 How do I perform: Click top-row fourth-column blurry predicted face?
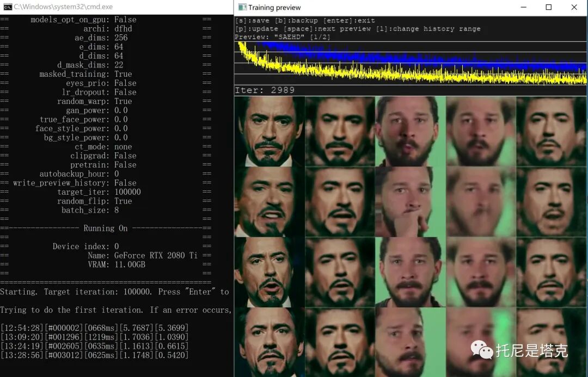481,131
